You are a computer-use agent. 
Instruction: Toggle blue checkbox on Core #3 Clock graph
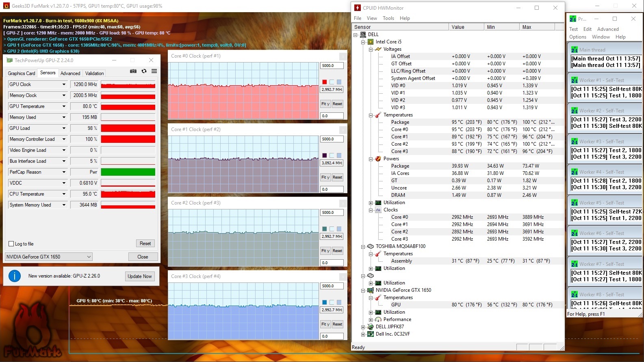pyautogui.click(x=339, y=302)
